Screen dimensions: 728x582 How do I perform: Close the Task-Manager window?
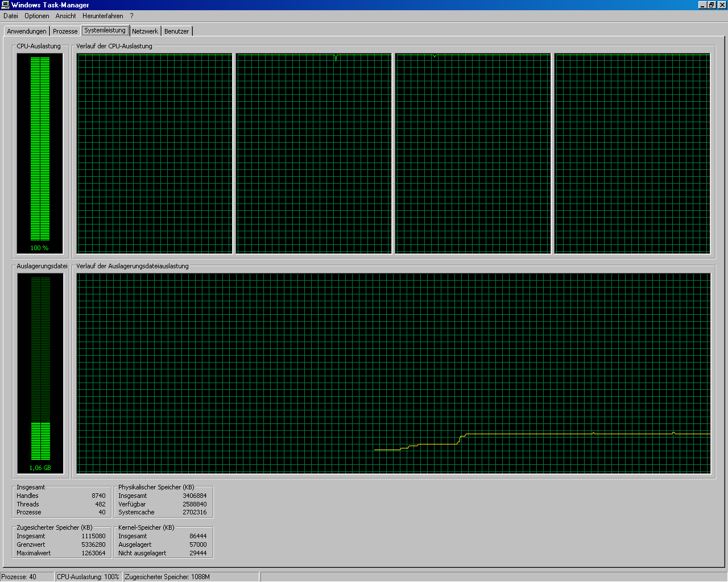pos(722,5)
